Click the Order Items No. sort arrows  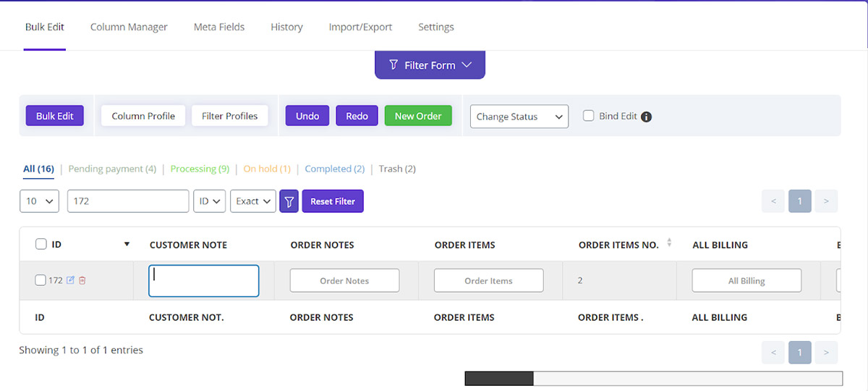pos(669,243)
